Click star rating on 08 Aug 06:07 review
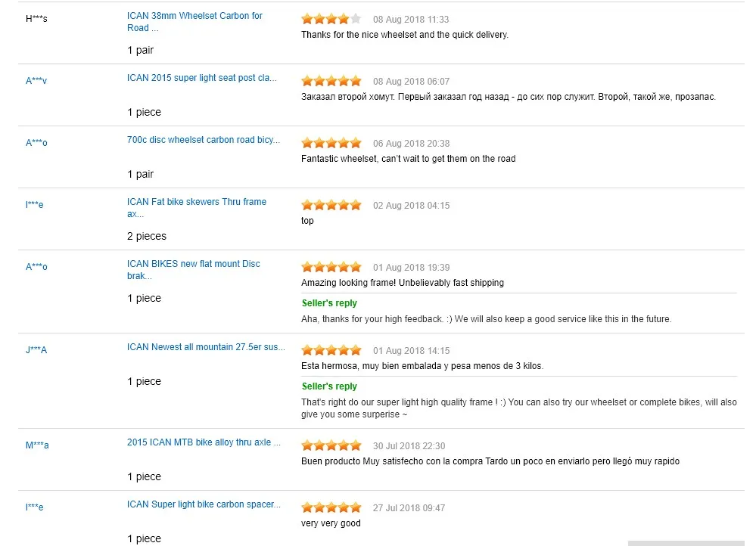 pyautogui.click(x=331, y=81)
